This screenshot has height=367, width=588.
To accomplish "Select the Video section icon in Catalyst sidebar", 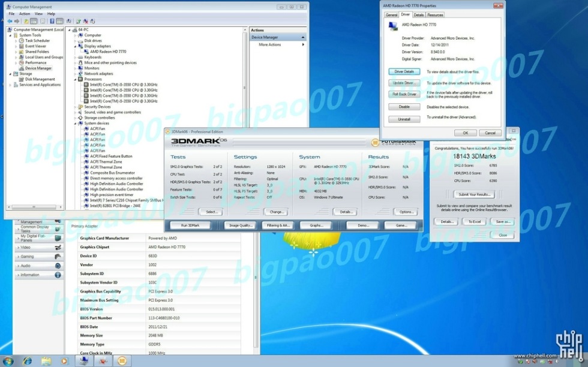I will point(58,248).
